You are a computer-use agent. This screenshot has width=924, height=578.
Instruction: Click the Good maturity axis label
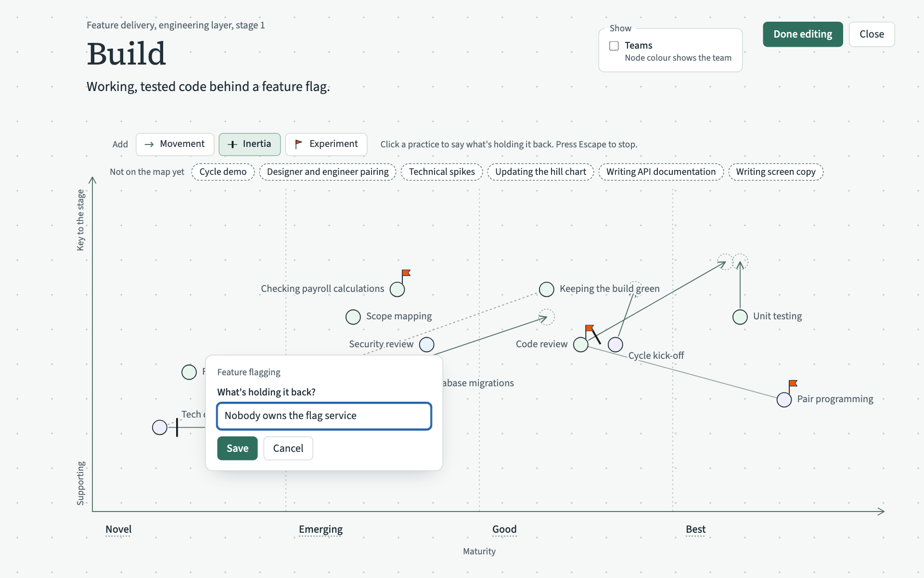pos(504,529)
